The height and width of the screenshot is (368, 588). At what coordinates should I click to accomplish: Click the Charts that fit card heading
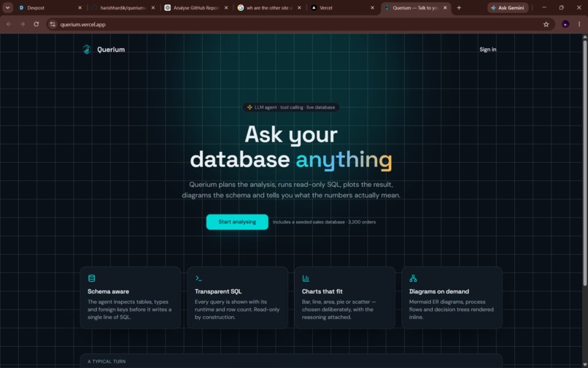pyautogui.click(x=322, y=291)
